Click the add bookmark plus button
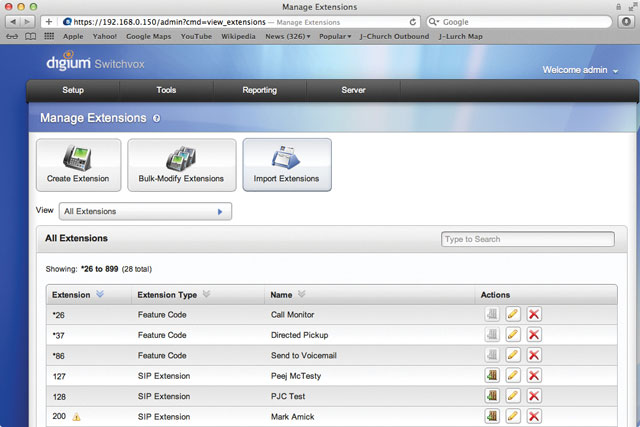640x427 pixels. point(49,22)
